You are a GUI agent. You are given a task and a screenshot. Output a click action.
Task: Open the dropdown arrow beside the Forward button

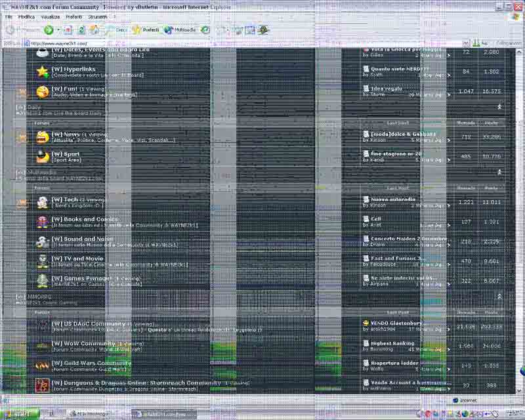pos(58,30)
